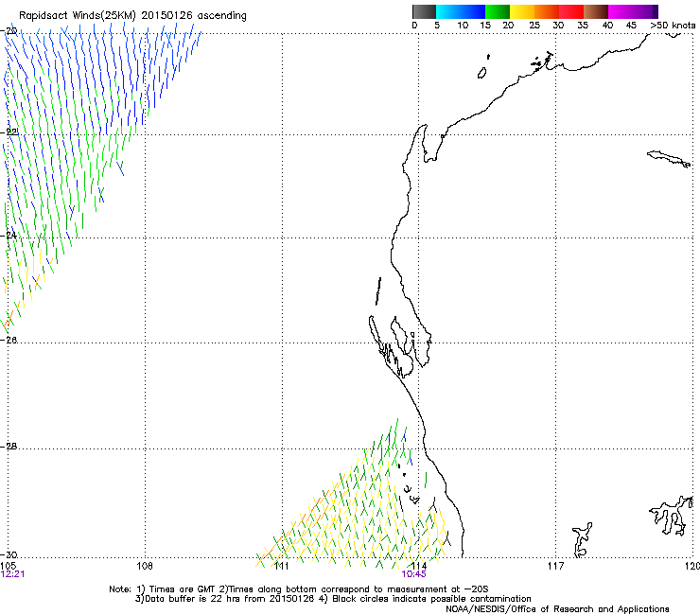Click the '10' label under the color bar
The height and width of the screenshot is (615, 700).
click(x=463, y=26)
